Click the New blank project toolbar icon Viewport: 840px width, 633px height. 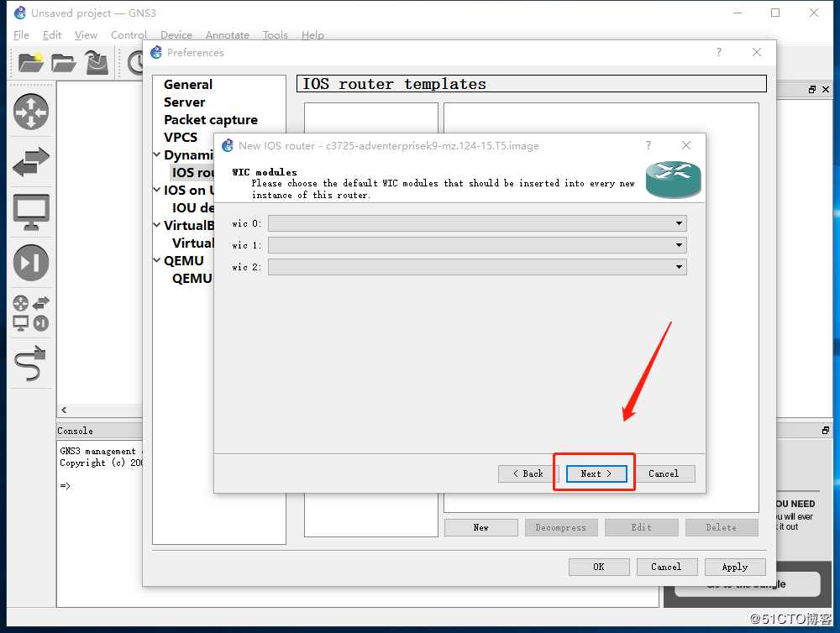tap(30, 63)
